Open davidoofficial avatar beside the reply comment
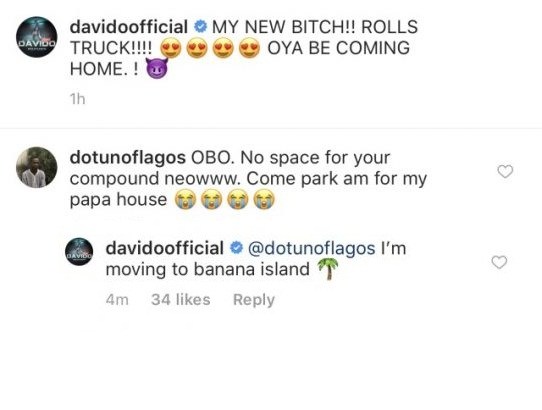 [x=79, y=251]
